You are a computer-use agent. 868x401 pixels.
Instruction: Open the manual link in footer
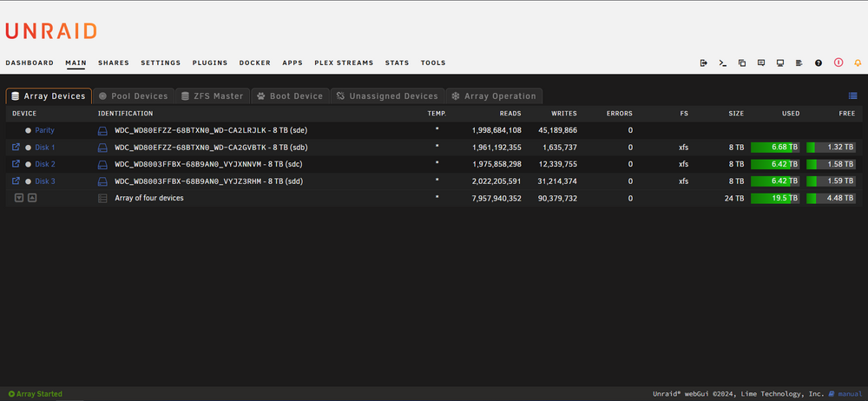point(845,394)
